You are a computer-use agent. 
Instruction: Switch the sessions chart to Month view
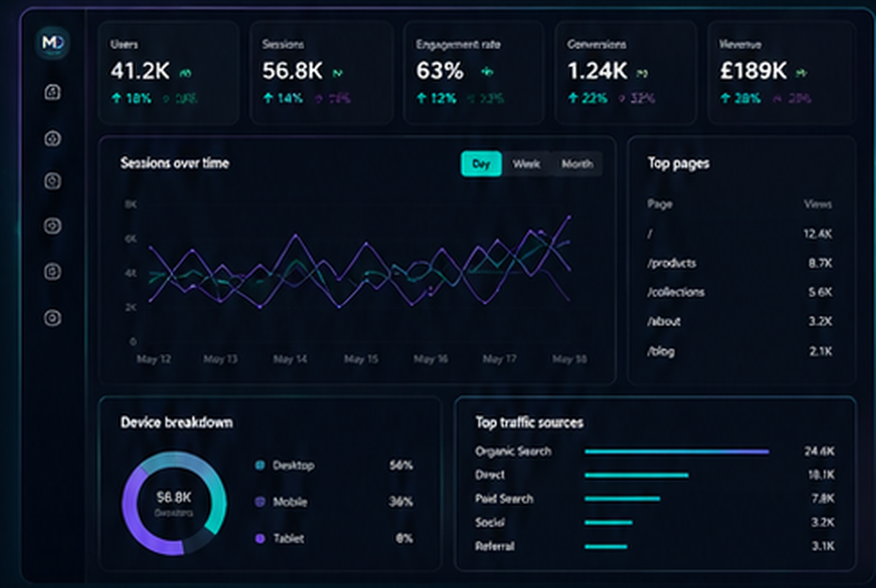point(577,164)
